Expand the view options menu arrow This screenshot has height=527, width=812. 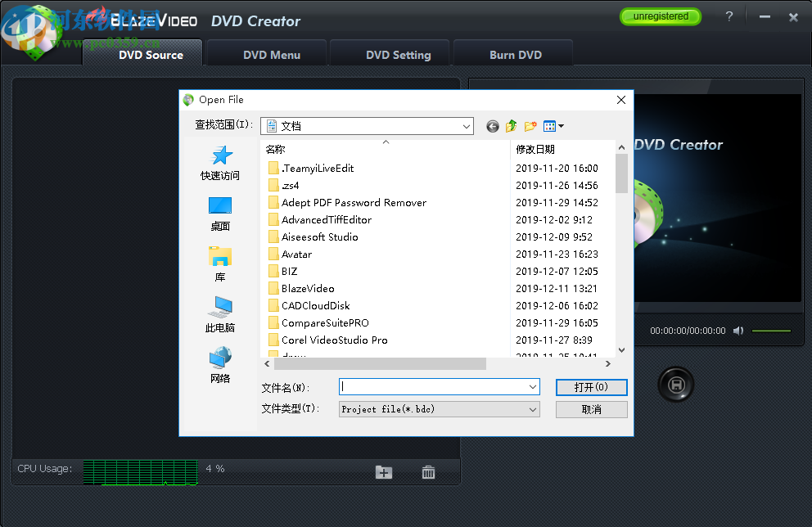(x=561, y=126)
